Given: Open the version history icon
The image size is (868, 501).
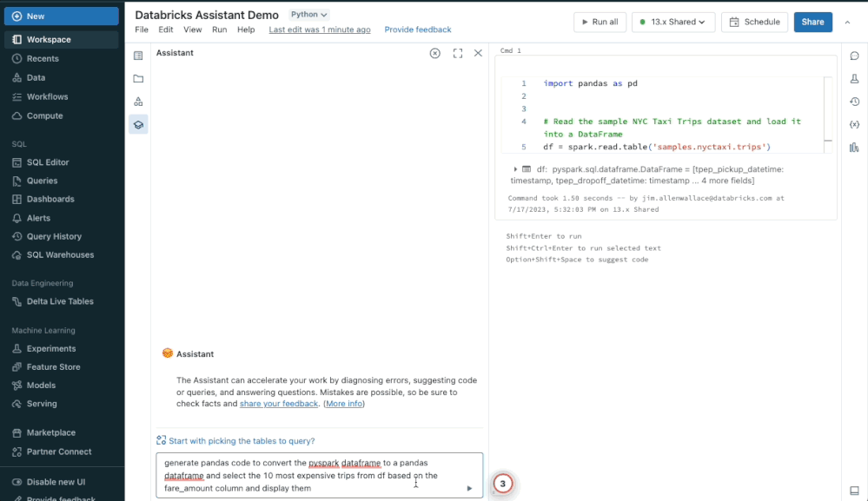Looking at the screenshot, I should point(854,102).
